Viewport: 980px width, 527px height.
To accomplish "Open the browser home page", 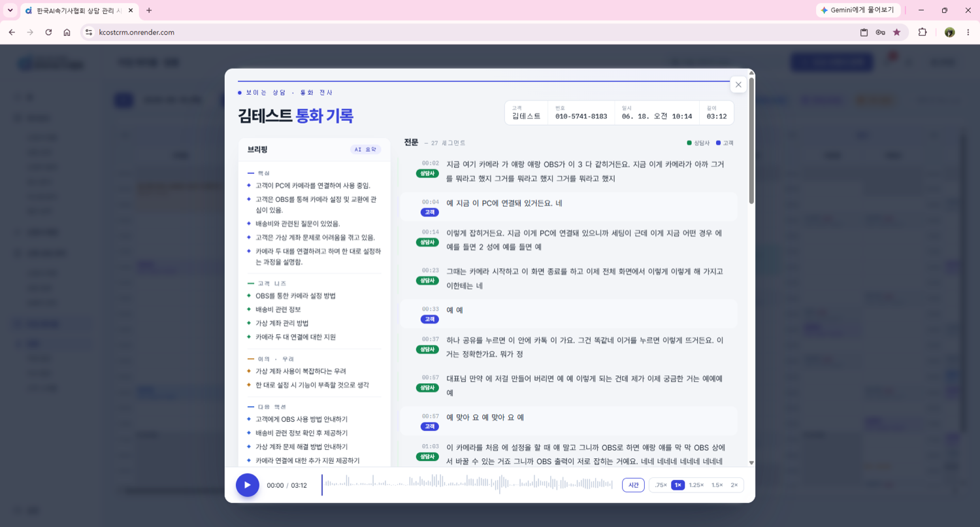I will coord(67,32).
